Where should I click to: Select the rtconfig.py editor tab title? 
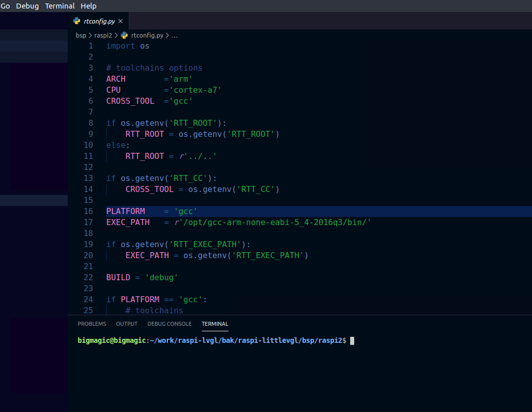pos(99,21)
